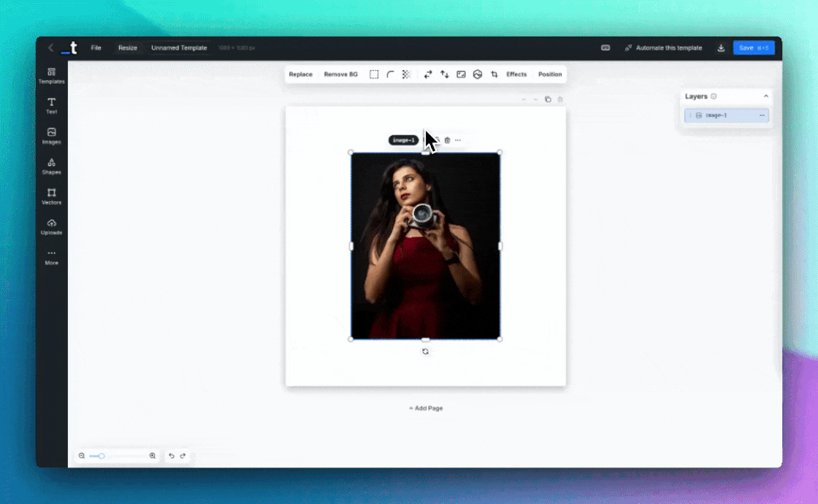Click the undo arrow
This screenshot has width=818, height=504.
point(172,456)
